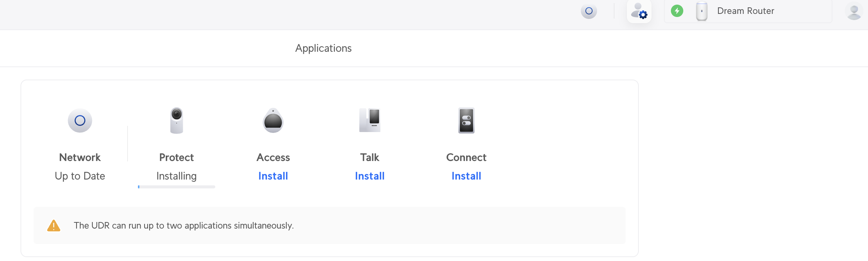The width and height of the screenshot is (868, 261).
Task: Select the Network application icon in the card
Action: [x=80, y=120]
